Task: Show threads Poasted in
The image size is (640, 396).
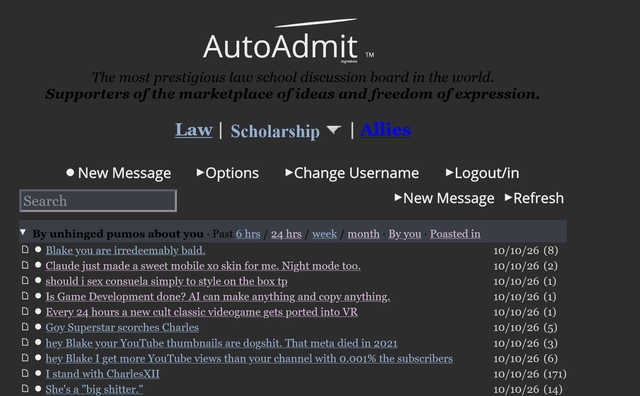Action: [455, 234]
